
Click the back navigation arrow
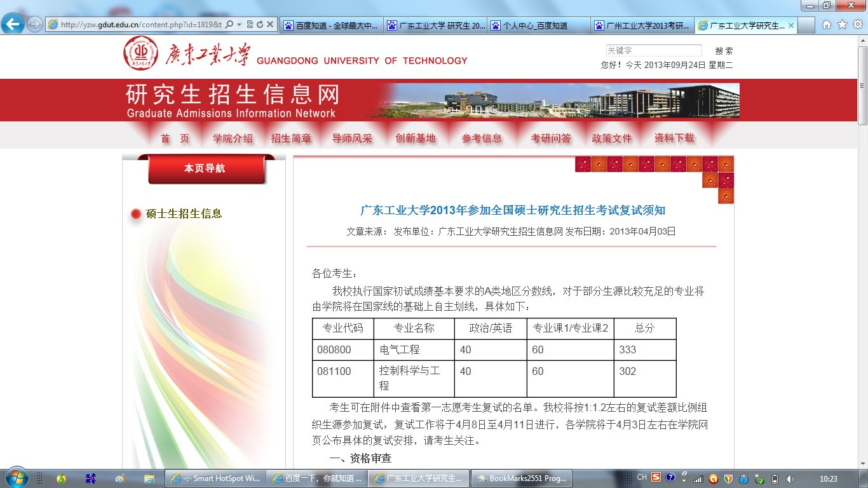tap(13, 24)
